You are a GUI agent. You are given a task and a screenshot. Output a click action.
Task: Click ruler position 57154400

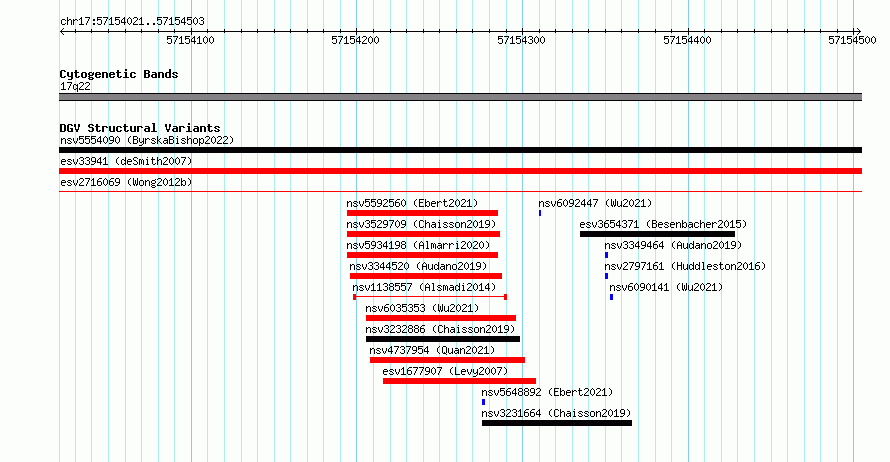click(687, 40)
